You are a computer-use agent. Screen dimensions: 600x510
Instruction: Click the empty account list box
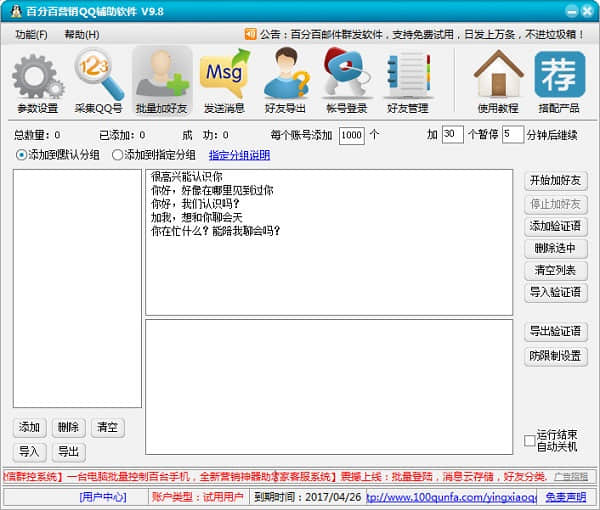pyautogui.click(x=77, y=288)
